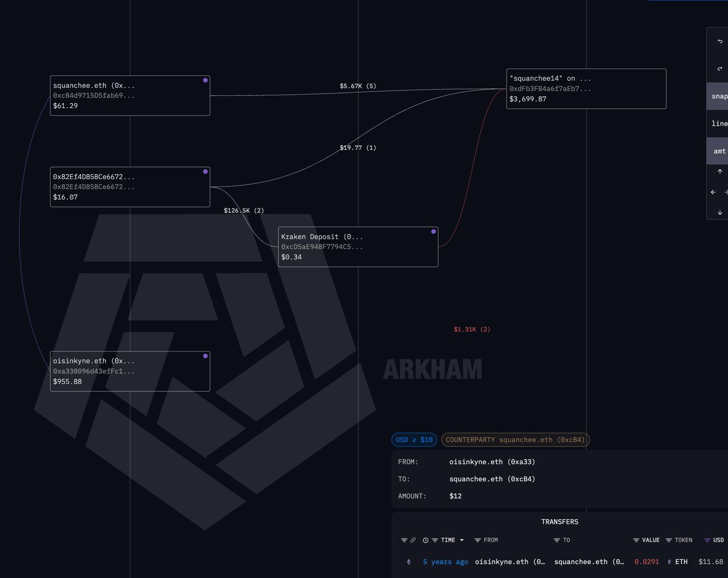Open the VALUE column filter
The image size is (728, 578).
(x=636, y=540)
